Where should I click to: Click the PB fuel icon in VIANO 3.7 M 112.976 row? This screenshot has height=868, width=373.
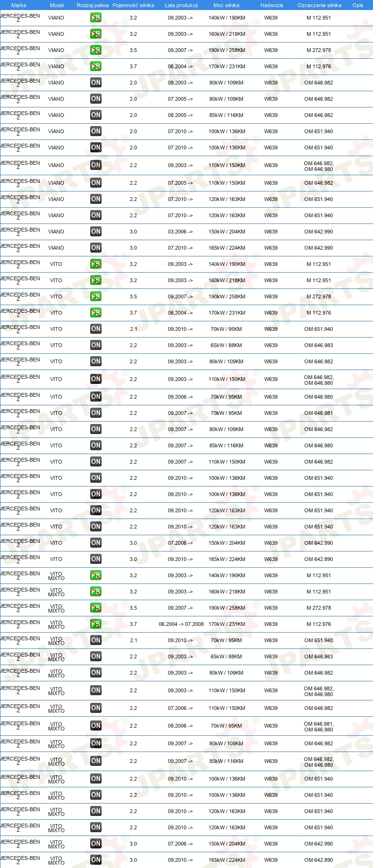tap(96, 66)
